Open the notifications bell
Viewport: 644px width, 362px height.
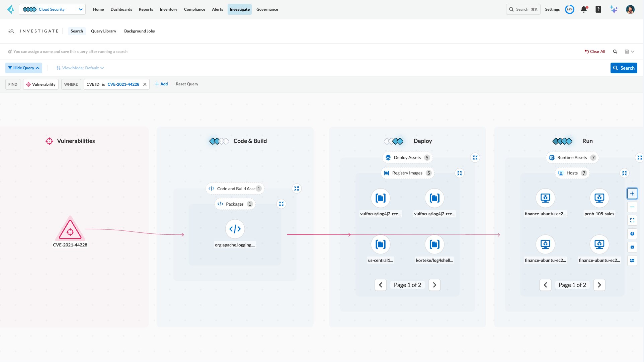(x=584, y=9)
